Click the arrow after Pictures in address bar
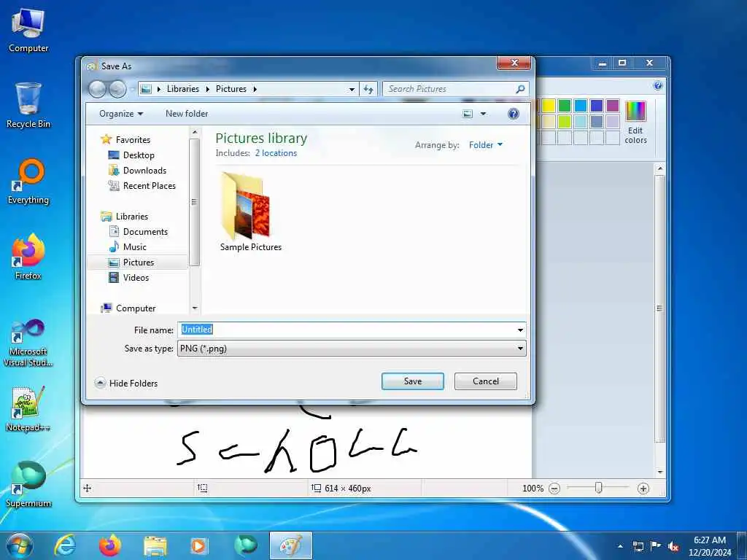Image resolution: width=747 pixels, height=560 pixels. pyautogui.click(x=255, y=89)
